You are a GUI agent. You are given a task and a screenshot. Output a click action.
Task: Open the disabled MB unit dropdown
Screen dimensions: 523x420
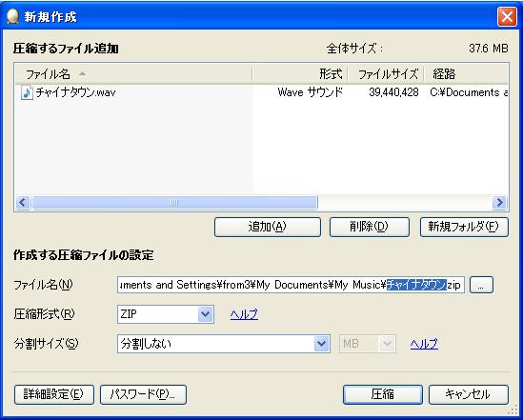(x=368, y=344)
